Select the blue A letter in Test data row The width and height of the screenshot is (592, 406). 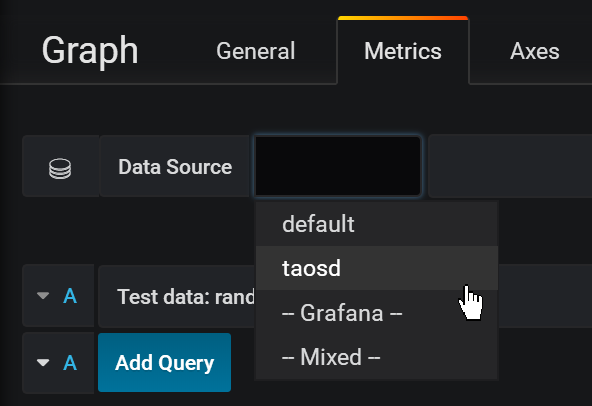click(x=70, y=296)
